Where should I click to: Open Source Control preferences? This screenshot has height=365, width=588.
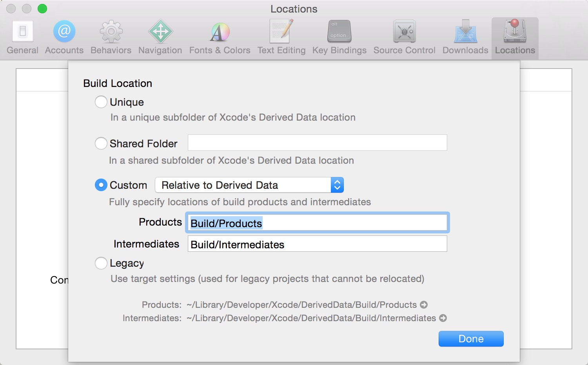(405, 38)
